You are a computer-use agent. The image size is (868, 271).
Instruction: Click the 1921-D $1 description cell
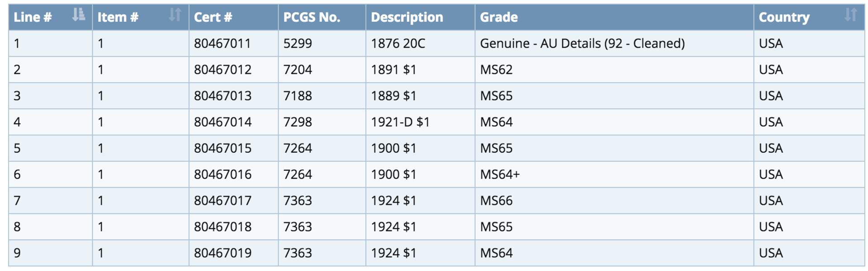click(420, 122)
